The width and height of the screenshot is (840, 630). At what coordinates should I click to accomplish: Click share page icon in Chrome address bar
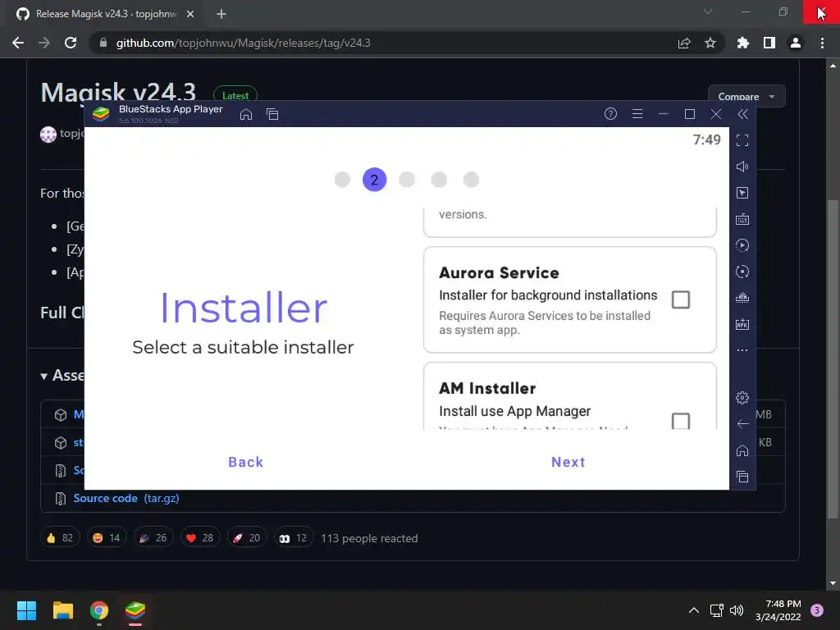pyautogui.click(x=684, y=43)
